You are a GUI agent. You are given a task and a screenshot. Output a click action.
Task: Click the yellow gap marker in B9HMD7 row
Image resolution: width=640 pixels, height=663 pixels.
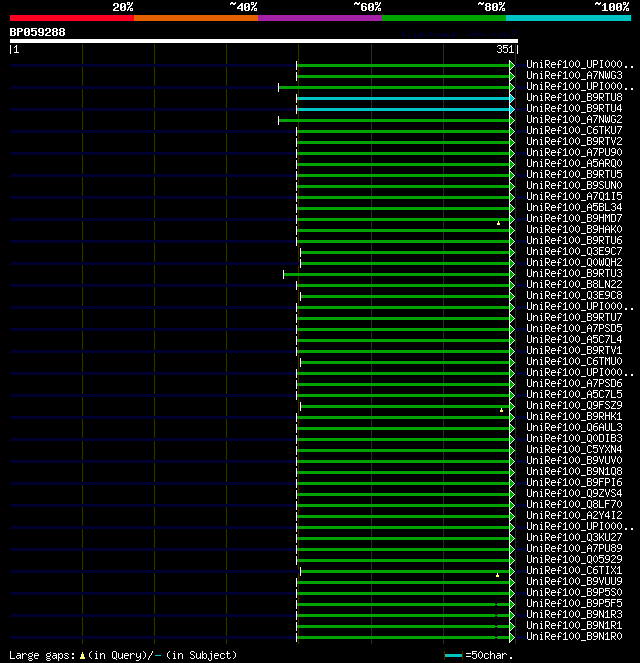(498, 223)
